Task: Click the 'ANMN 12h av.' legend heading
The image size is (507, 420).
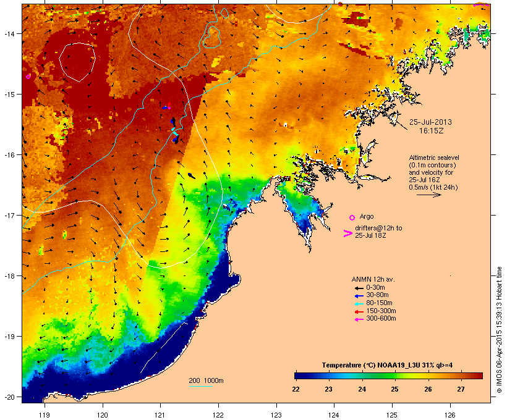Action: (373, 279)
